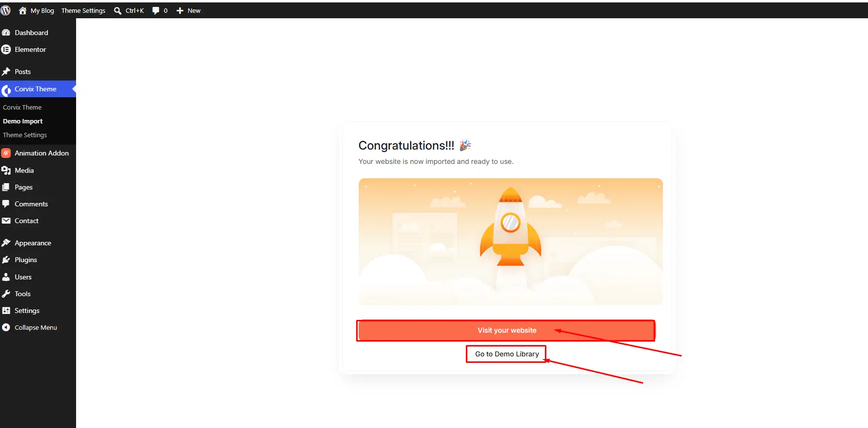The height and width of the screenshot is (428, 868).
Task: Open Theme Settings in the sidebar submenu
Action: (x=25, y=135)
